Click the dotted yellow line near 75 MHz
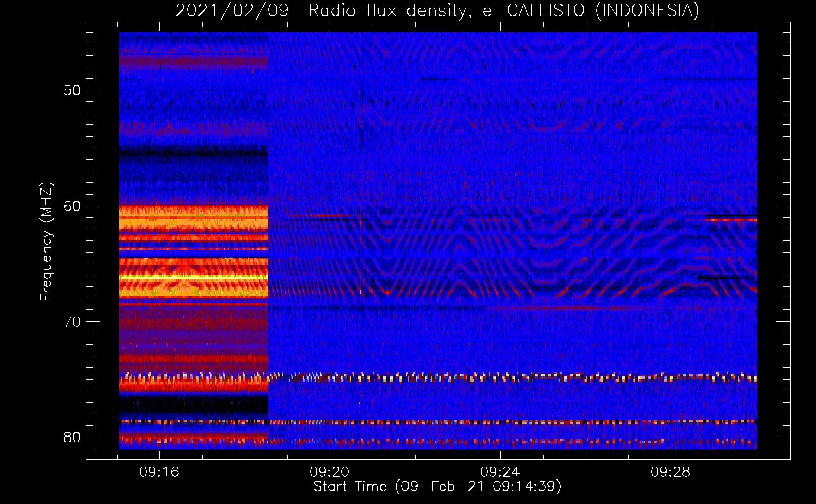This screenshot has height=504, width=816. tap(438, 377)
